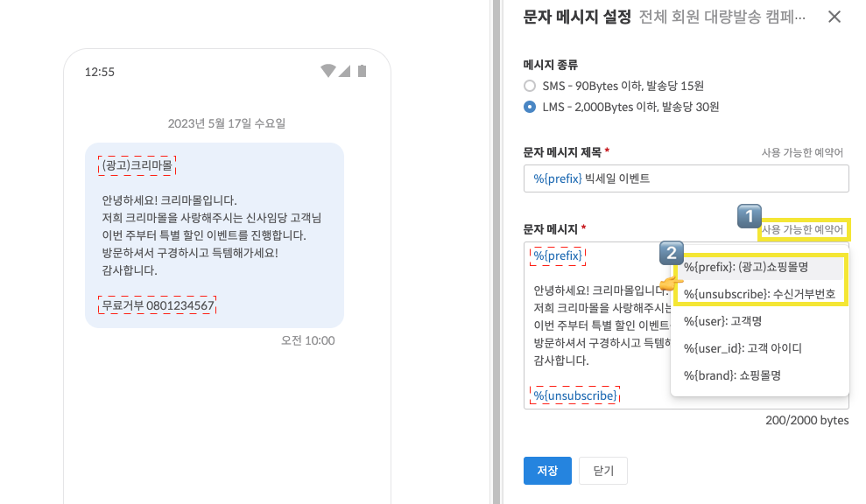Select the SMS - 90Bytes message type
Screen dimensions: 866x504
click(530, 86)
